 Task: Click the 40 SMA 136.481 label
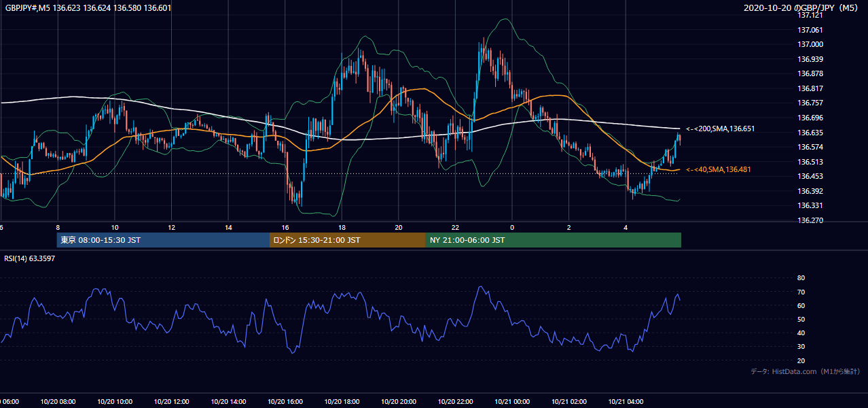click(x=719, y=169)
